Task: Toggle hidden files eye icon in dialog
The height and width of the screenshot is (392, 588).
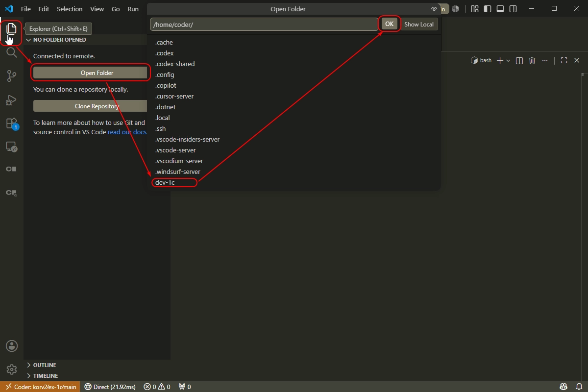Action: 434,9
